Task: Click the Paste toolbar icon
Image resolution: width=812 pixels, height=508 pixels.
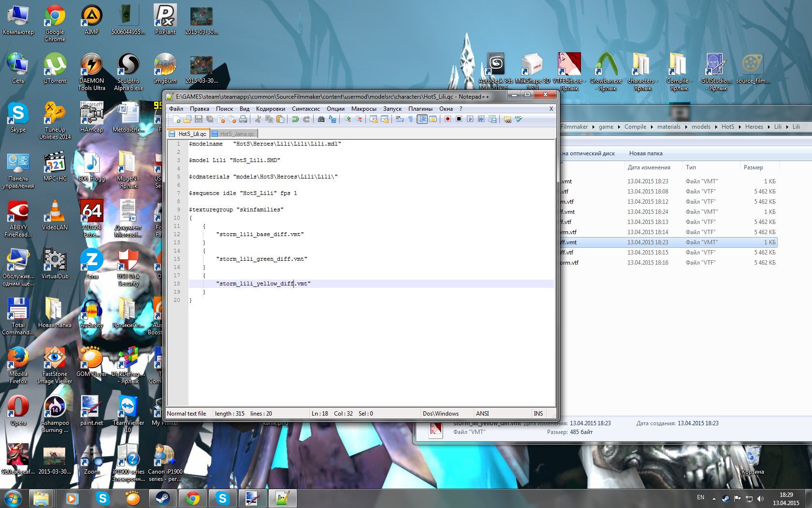Action: [280, 119]
